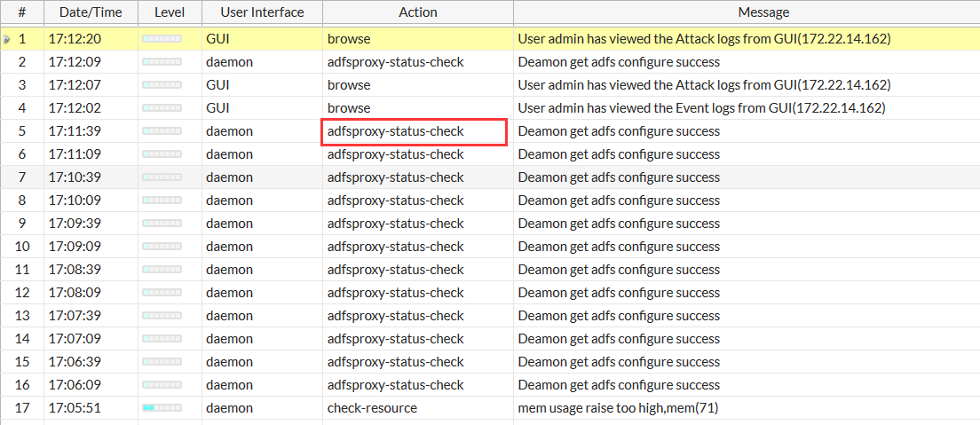980x425 pixels.
Task: Click the level bar in row 1
Action: pos(162,39)
